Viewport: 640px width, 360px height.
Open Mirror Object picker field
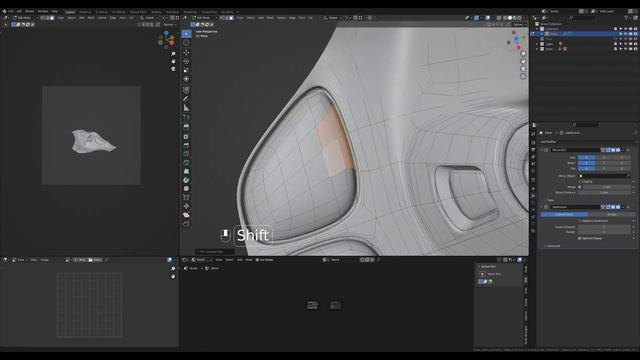(604, 176)
